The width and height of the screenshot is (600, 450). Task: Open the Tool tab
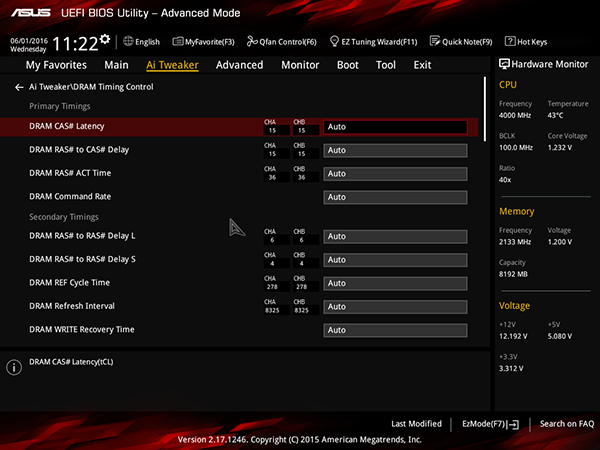coord(386,65)
